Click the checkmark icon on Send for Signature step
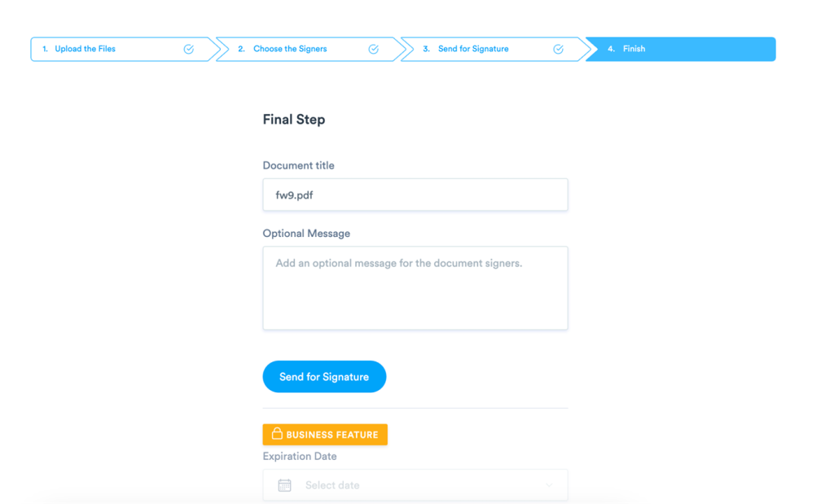Viewport: 834px width, 504px height. click(558, 49)
